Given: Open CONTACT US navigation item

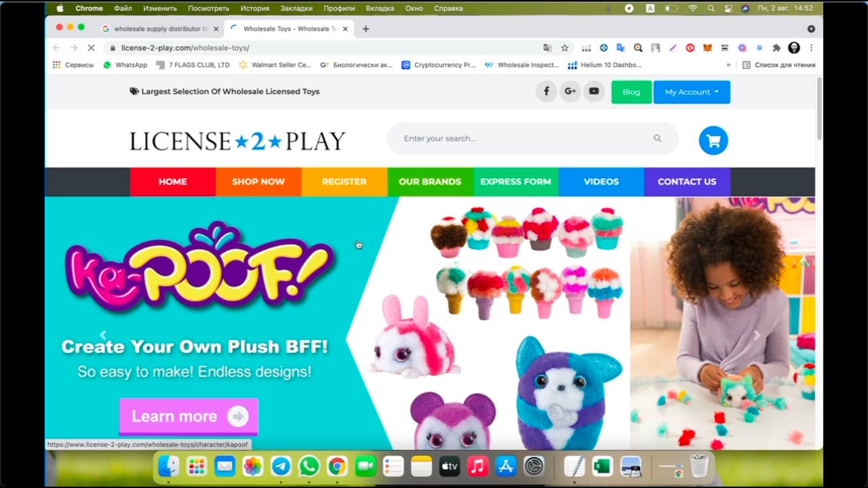Looking at the screenshot, I should tap(687, 182).
